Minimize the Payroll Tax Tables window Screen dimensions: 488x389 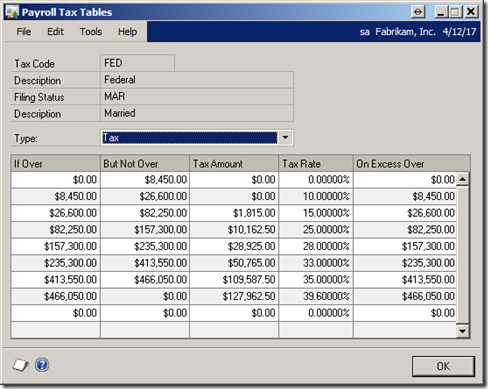coord(441,12)
